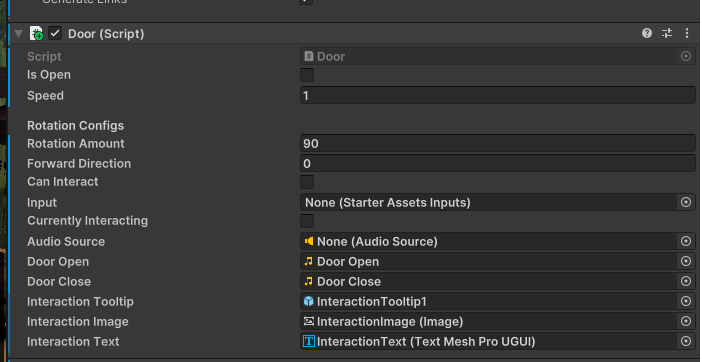
Task: Open Door component three-dot menu
Action: click(687, 33)
